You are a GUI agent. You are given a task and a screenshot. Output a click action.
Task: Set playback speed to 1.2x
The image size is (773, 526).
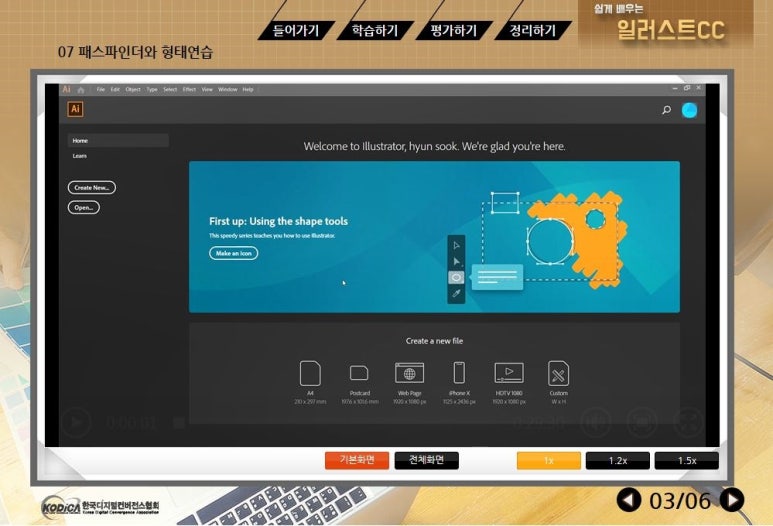coord(618,460)
